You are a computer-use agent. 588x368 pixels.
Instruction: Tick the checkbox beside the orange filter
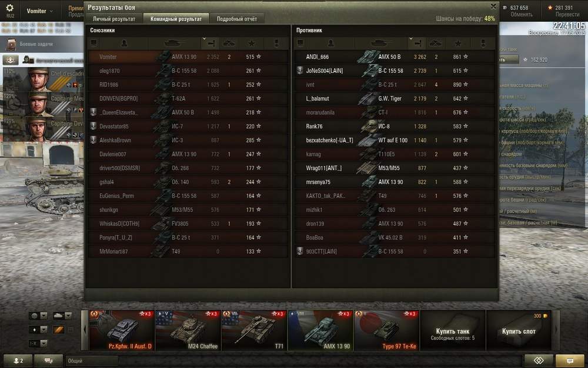[x=71, y=330]
